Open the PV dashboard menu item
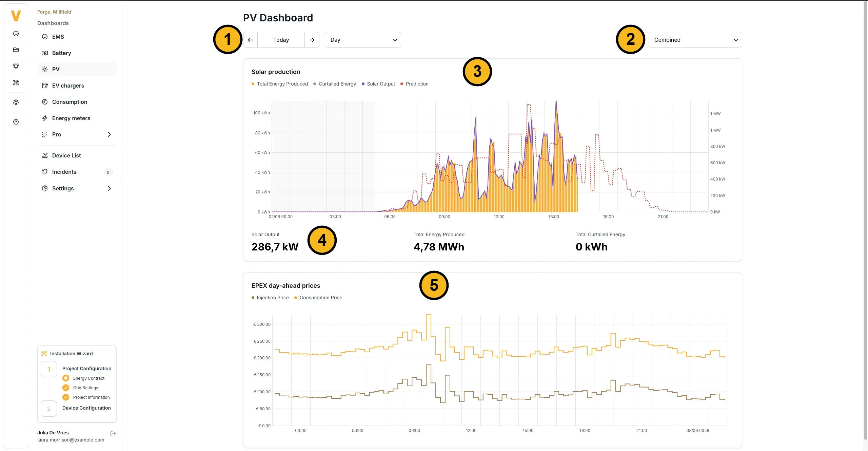This screenshot has height=451, width=868. (77, 69)
